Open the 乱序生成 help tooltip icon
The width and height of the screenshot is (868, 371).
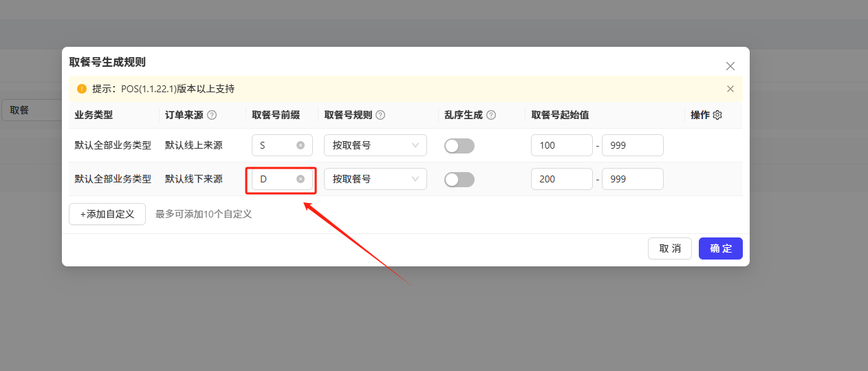(x=491, y=116)
